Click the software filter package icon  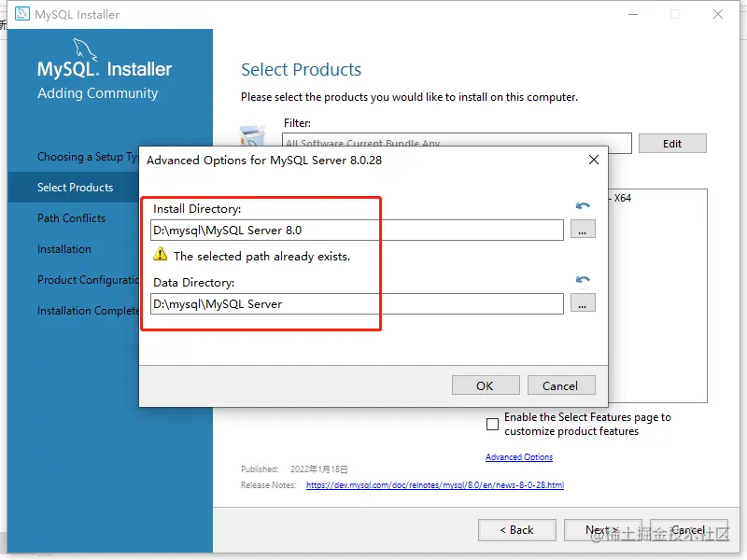(x=252, y=135)
